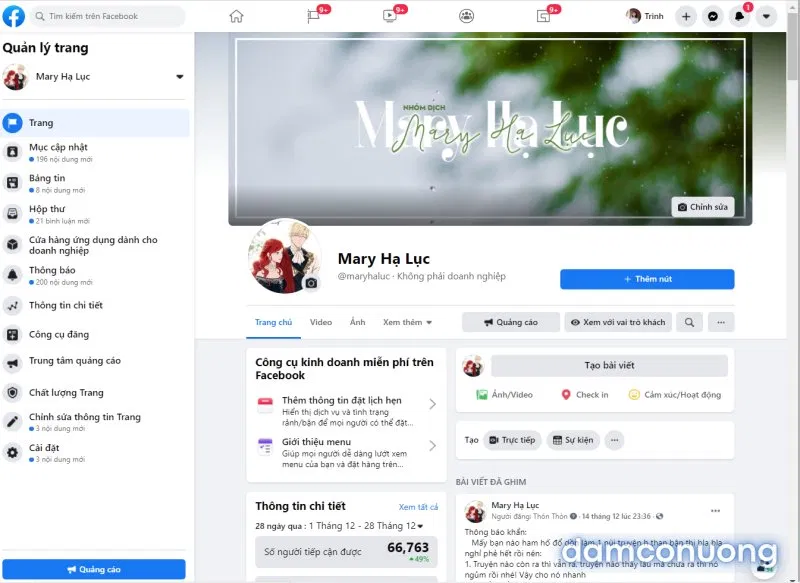Open Thêm thông tin đặt lịch hẹn chevron
The image size is (800, 583).
[x=432, y=404]
